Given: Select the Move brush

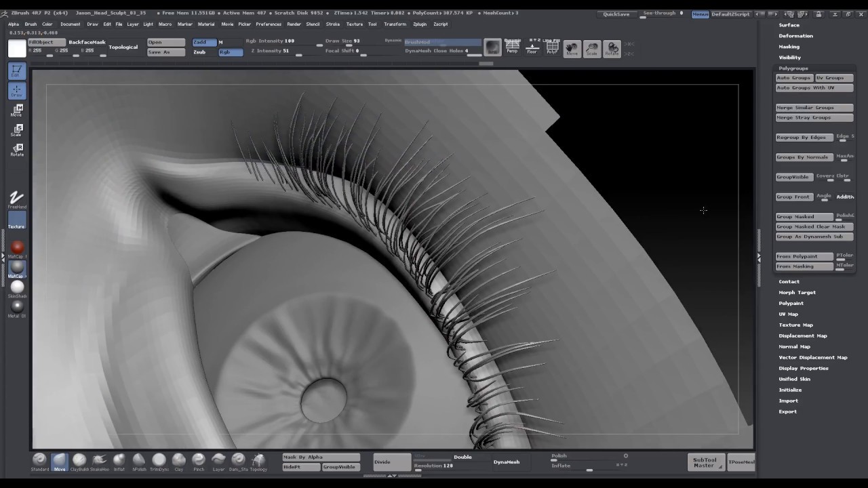Looking at the screenshot, I should [x=60, y=462].
